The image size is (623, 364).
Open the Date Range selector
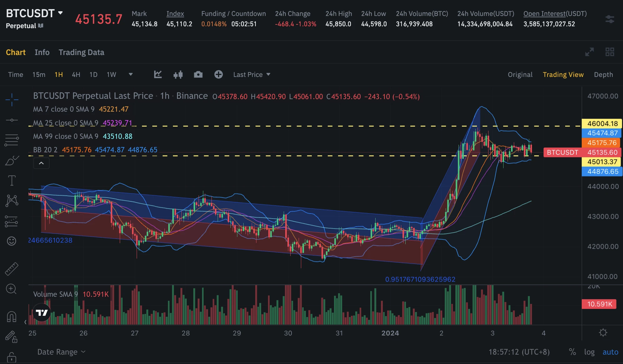(x=61, y=352)
